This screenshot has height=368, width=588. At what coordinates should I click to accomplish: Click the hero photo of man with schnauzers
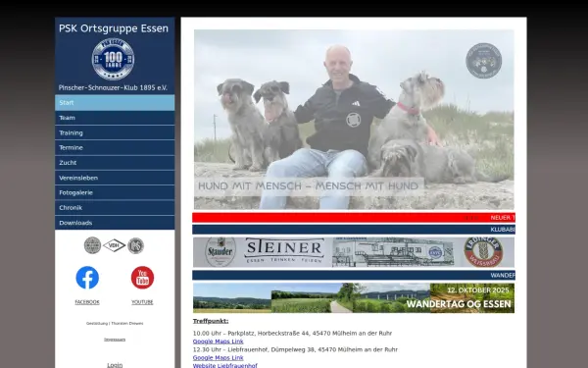click(354, 120)
